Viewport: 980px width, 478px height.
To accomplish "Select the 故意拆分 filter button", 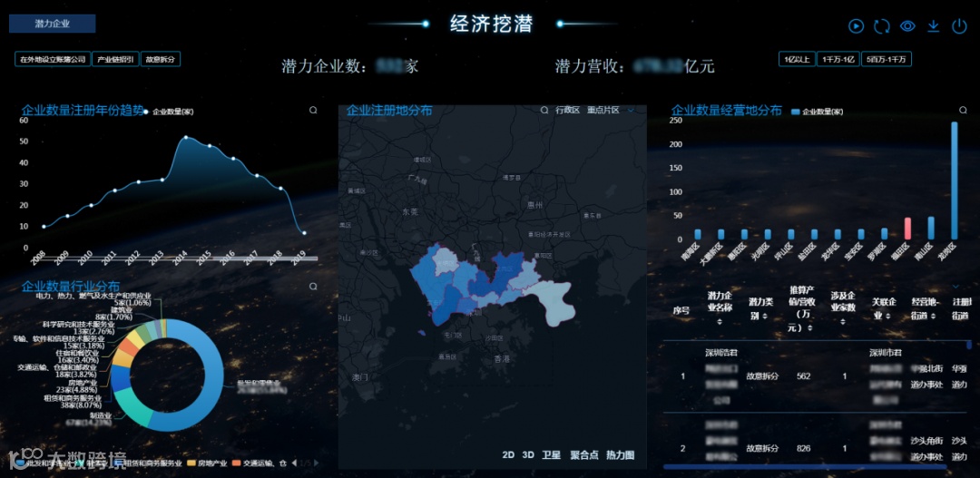I will (161, 59).
